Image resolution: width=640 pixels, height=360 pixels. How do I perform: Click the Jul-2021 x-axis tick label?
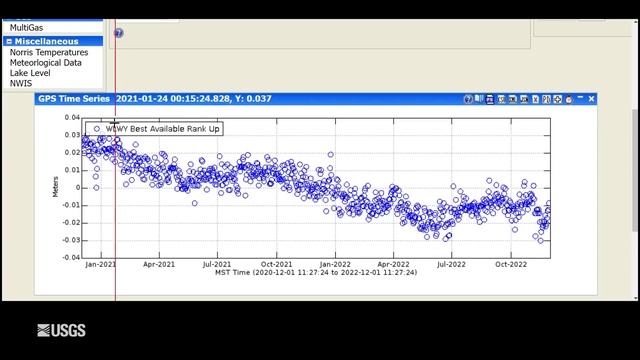click(217, 264)
